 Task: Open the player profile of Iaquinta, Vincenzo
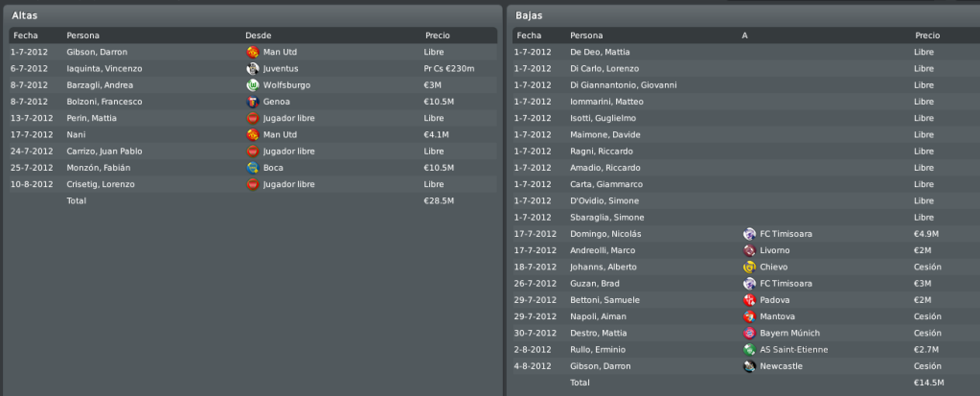104,69
